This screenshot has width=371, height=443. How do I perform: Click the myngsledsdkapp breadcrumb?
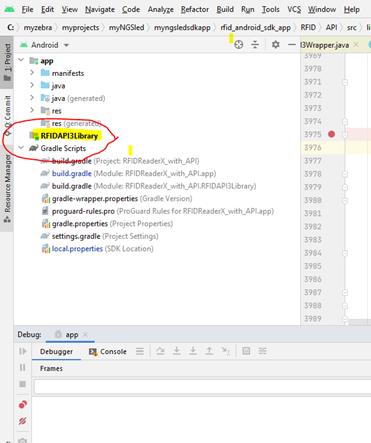[x=182, y=27]
